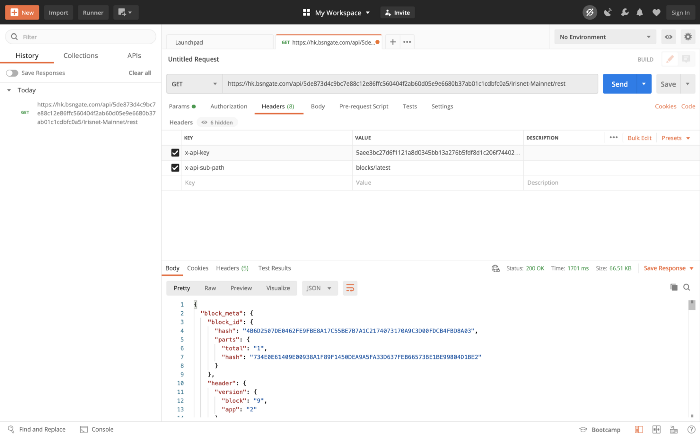Click the request URL input field
700x437 pixels.
[x=410, y=84]
